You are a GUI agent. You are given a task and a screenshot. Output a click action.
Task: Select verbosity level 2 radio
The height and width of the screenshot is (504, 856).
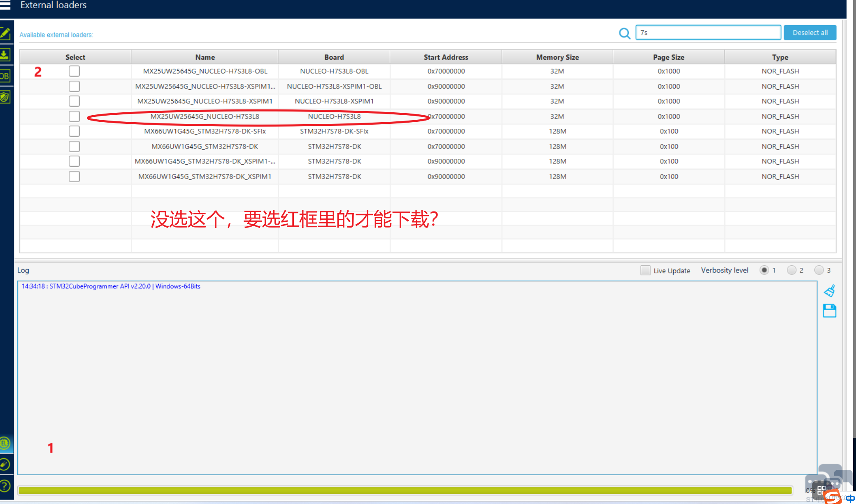point(791,270)
